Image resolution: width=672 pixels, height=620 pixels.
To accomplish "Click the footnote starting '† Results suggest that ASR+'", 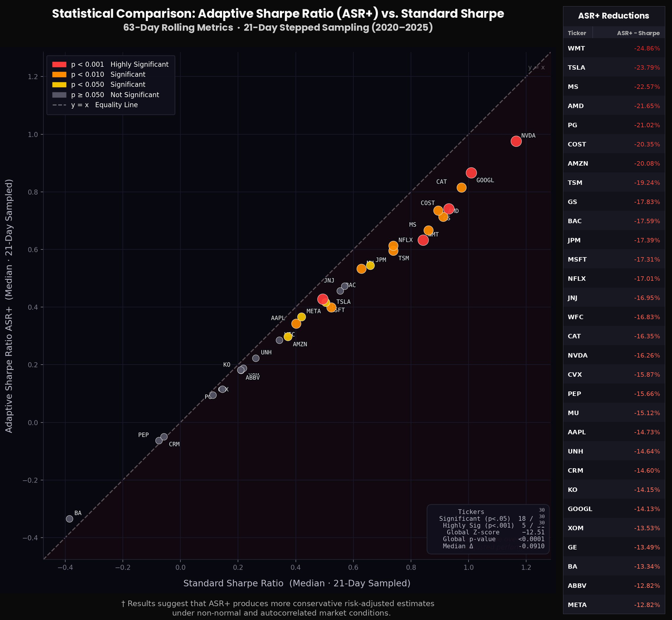I will 278,608.
